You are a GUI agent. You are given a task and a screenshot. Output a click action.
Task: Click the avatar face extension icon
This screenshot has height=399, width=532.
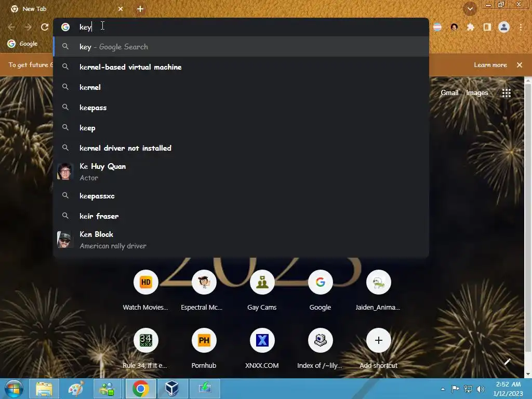(454, 27)
